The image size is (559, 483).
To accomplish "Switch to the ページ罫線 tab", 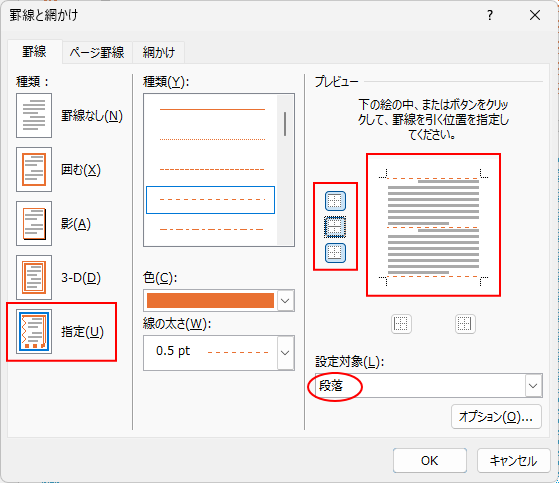I will click(97, 52).
